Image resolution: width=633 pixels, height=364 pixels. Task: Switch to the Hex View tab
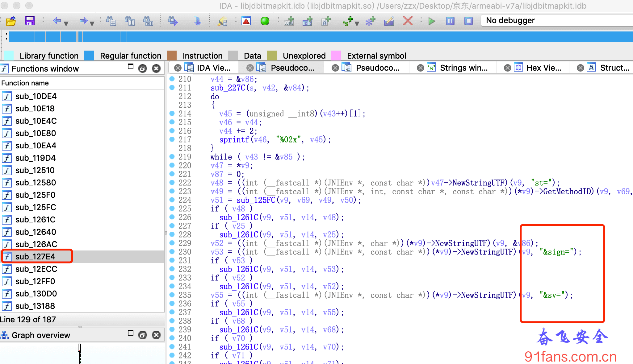[x=545, y=67]
